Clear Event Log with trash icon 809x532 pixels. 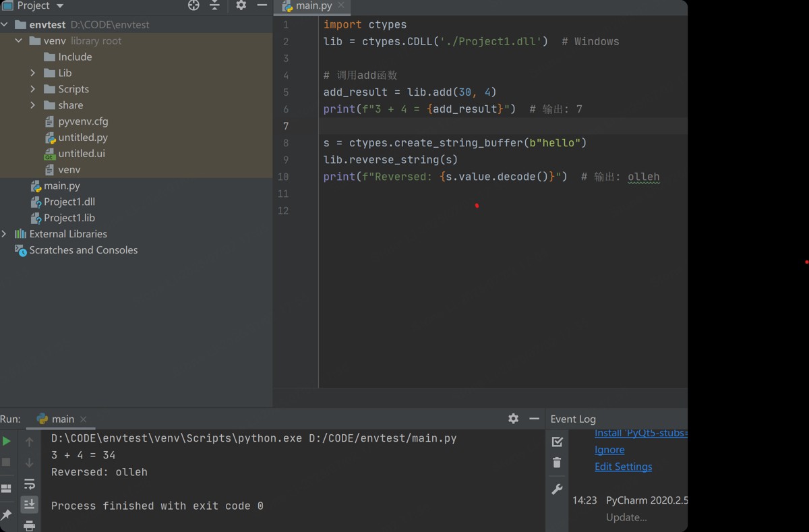557,463
